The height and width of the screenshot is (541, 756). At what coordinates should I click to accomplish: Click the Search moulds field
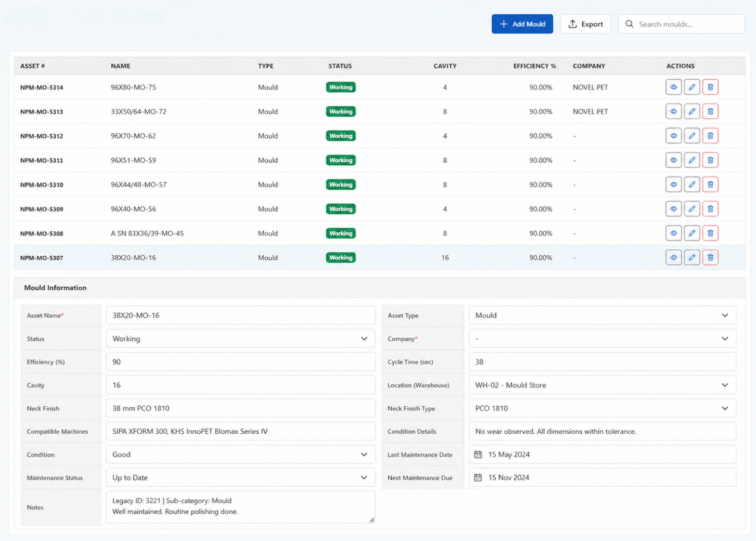682,24
